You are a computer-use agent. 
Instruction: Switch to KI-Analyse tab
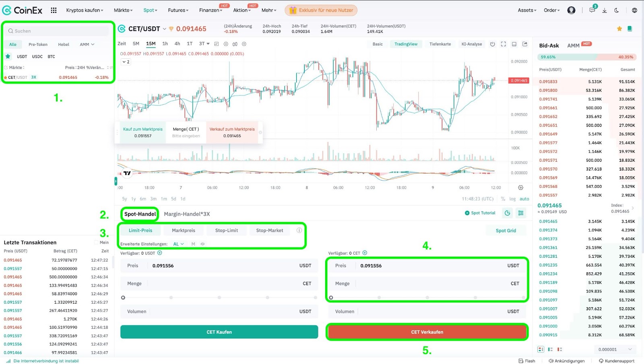coord(472,44)
